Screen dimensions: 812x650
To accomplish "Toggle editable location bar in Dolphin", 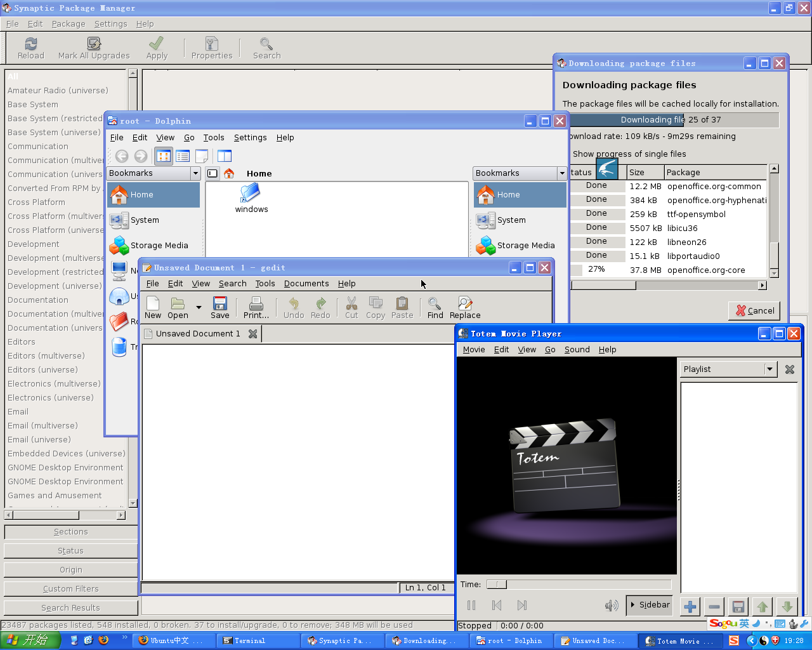I will (x=213, y=173).
